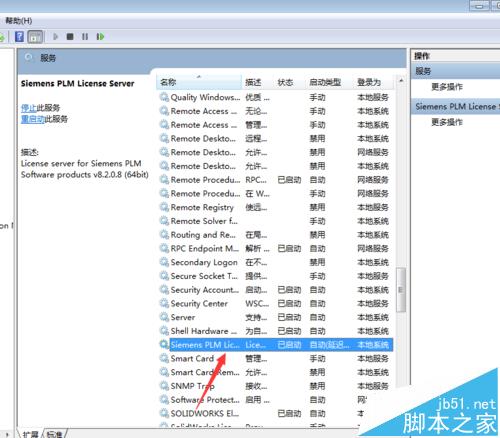The width and height of the screenshot is (500, 438).
Task: Switch to 扩展 (Extended) tab
Action: click(31, 434)
